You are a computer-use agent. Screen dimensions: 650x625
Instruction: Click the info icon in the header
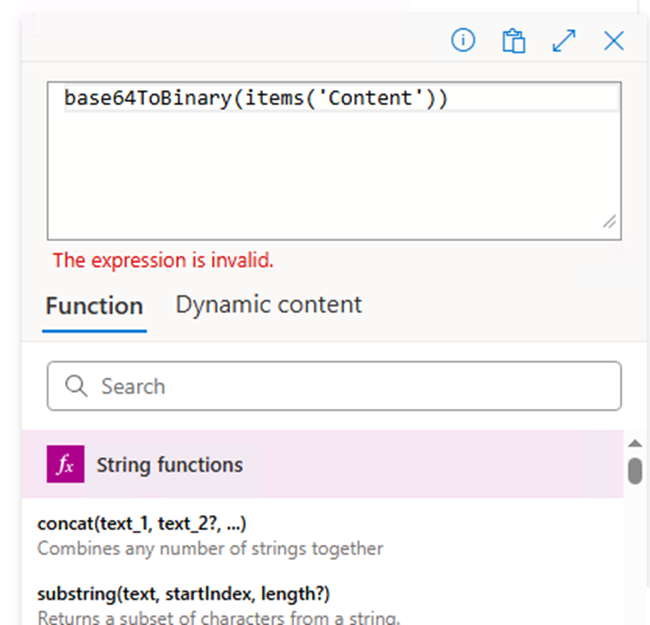pos(463,40)
